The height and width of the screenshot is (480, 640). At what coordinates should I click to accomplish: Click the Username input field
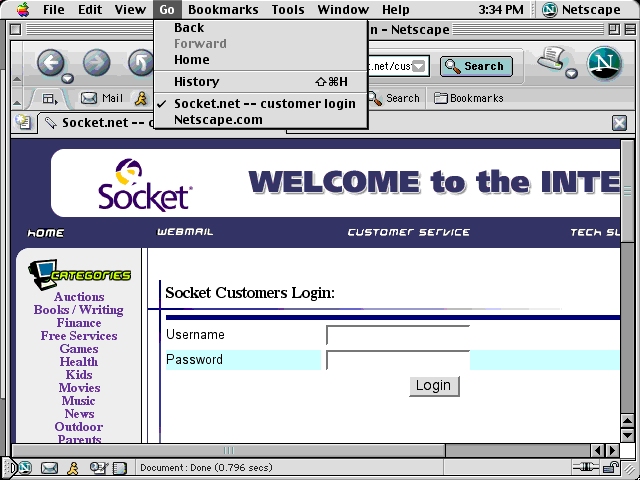coord(397,335)
